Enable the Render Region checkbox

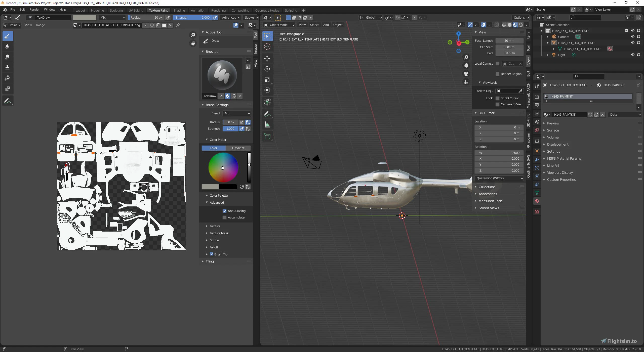tap(497, 74)
